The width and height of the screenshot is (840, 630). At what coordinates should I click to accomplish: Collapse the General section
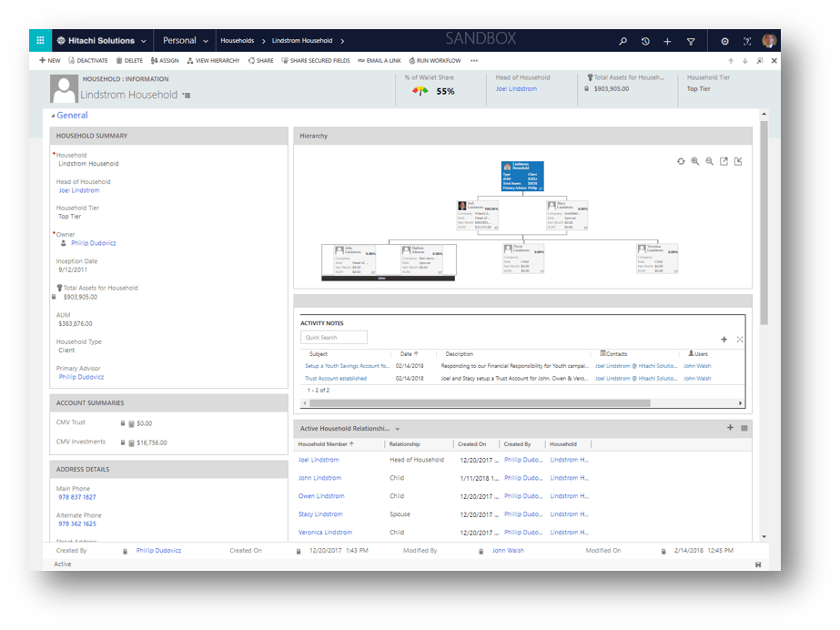coord(53,116)
